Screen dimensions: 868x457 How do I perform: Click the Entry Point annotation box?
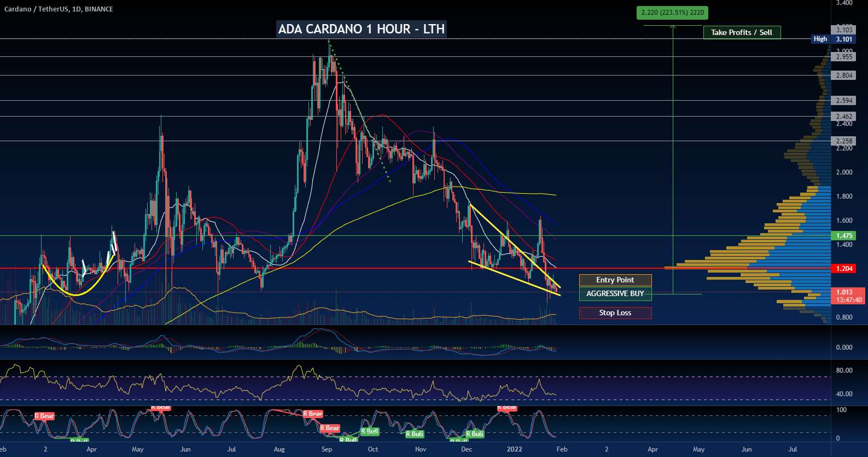(x=615, y=280)
